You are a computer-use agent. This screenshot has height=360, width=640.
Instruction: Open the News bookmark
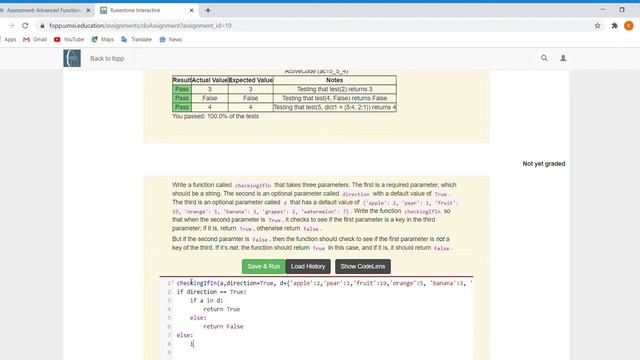(x=171, y=40)
